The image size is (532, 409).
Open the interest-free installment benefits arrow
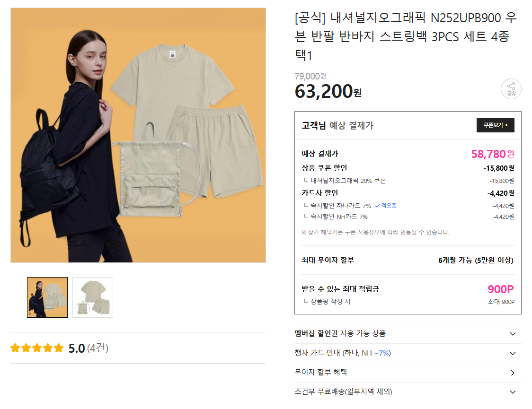tap(513, 373)
